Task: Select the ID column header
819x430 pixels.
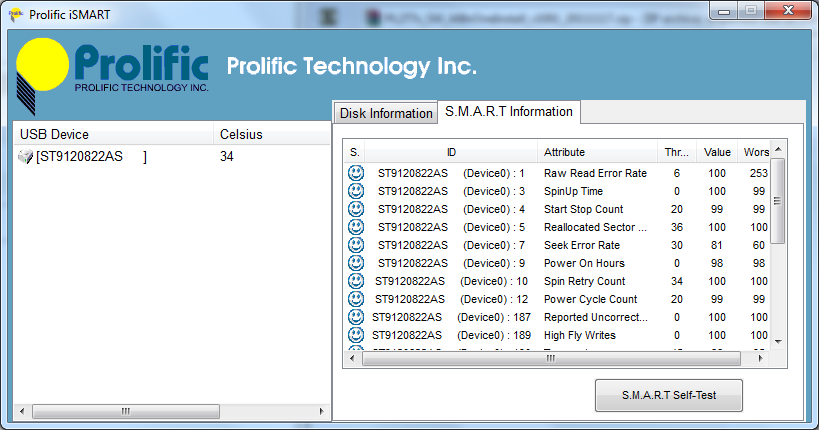Action: point(451,152)
